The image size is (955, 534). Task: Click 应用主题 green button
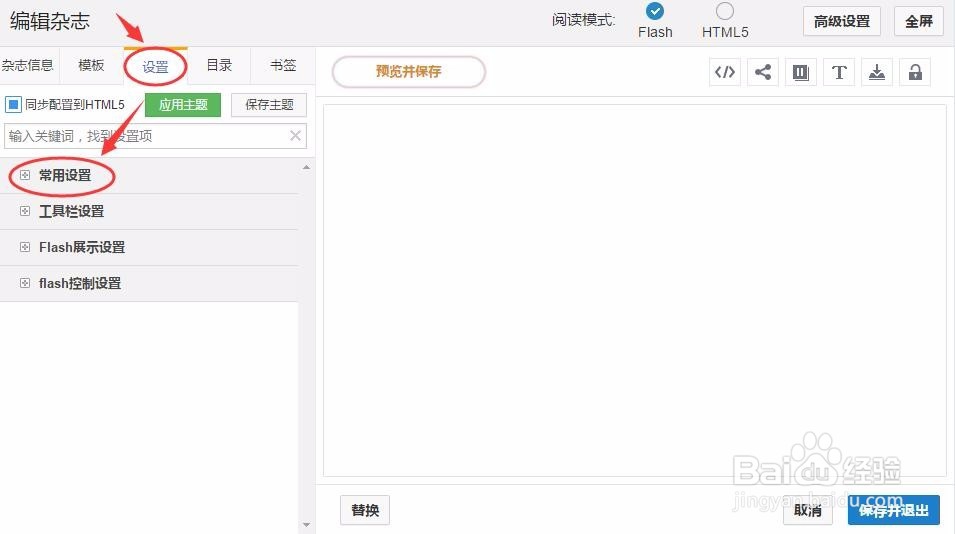(183, 105)
